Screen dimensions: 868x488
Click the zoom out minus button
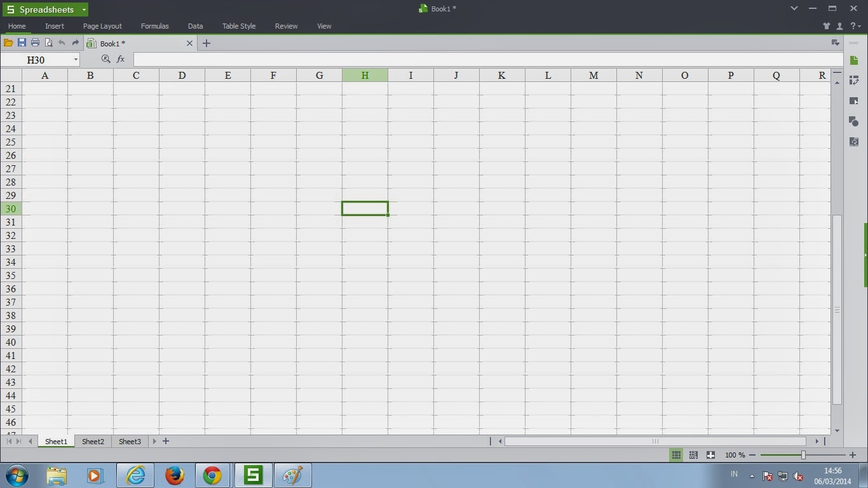pos(752,455)
